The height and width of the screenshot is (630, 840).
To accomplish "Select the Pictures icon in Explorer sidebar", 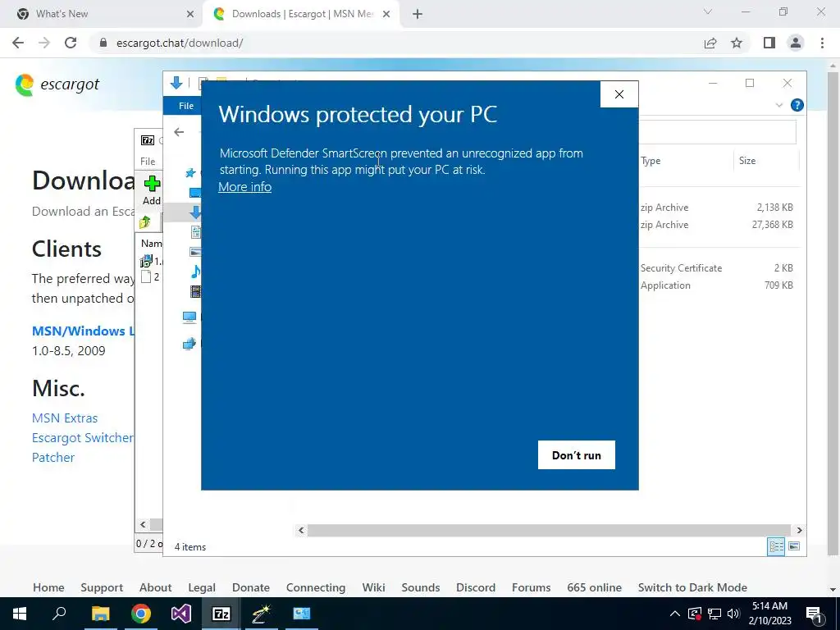I will pos(195,251).
